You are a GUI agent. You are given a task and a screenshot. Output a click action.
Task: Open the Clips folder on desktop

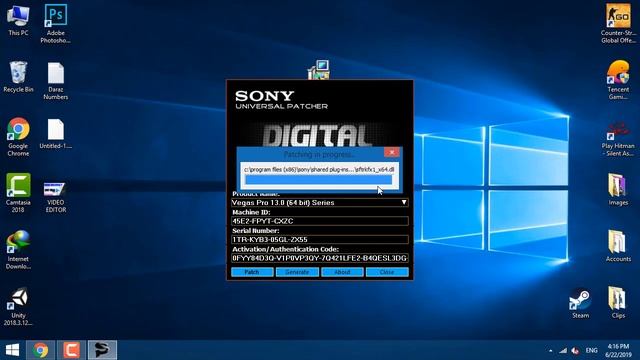click(x=618, y=302)
